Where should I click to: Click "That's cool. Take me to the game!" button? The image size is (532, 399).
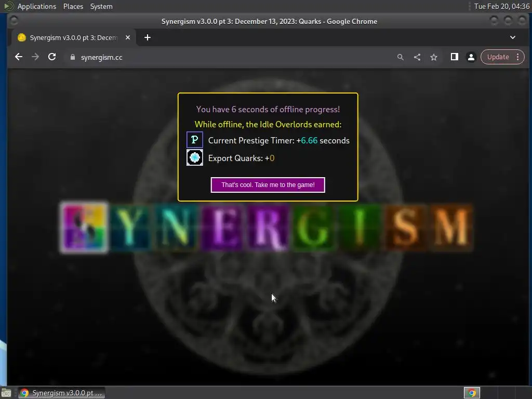coord(268,185)
